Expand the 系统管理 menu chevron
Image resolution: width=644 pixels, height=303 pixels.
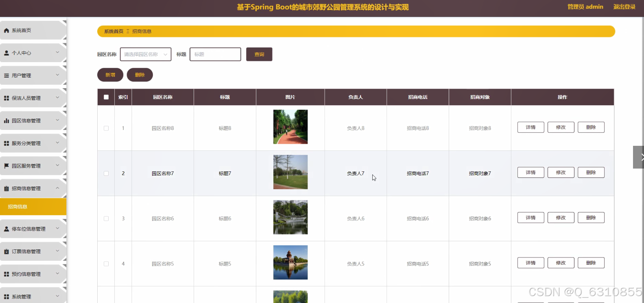(57, 296)
